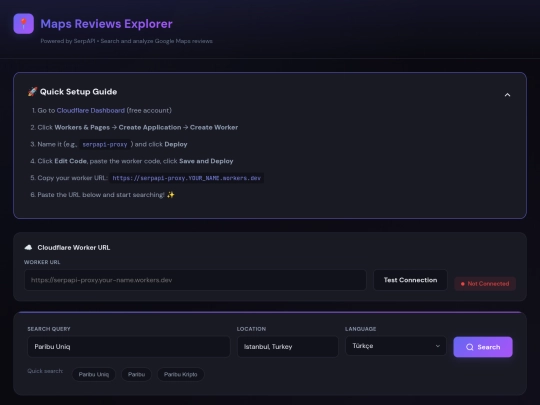The width and height of the screenshot is (540, 405).
Task: Click the Location field showing Istanbul, Turkey
Action: pyautogui.click(x=288, y=347)
